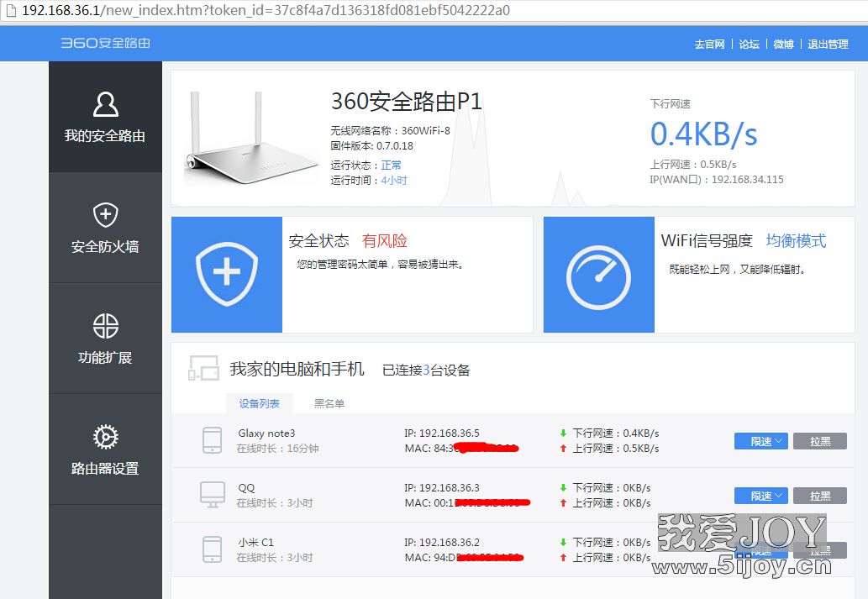Screen dimensions: 868x599
Task: Blacklist QQ device with 拉黑 button
Action: pos(820,496)
